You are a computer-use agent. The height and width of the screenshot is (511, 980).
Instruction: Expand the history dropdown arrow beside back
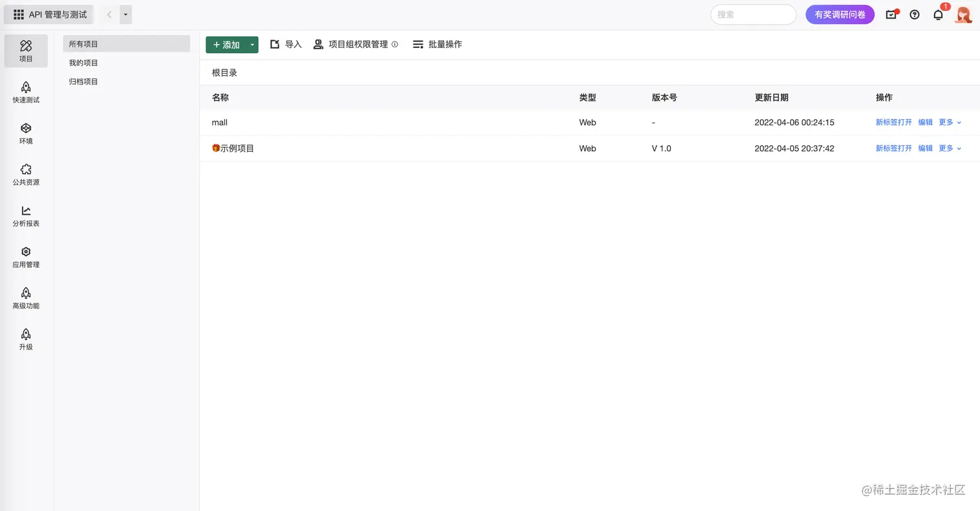126,14
